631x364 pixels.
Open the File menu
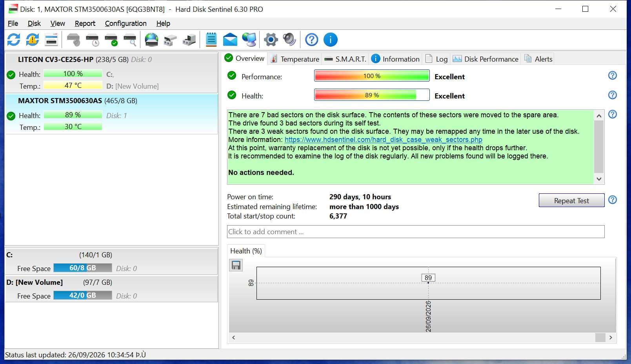[13, 24]
